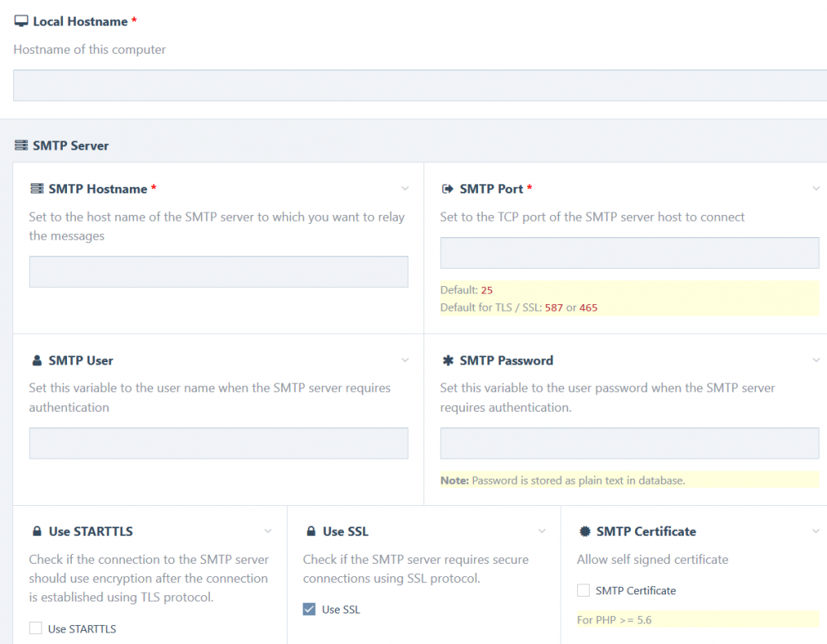This screenshot has height=644, width=827.
Task: Click the server icon beside SMTP Hostname
Action: click(36, 189)
